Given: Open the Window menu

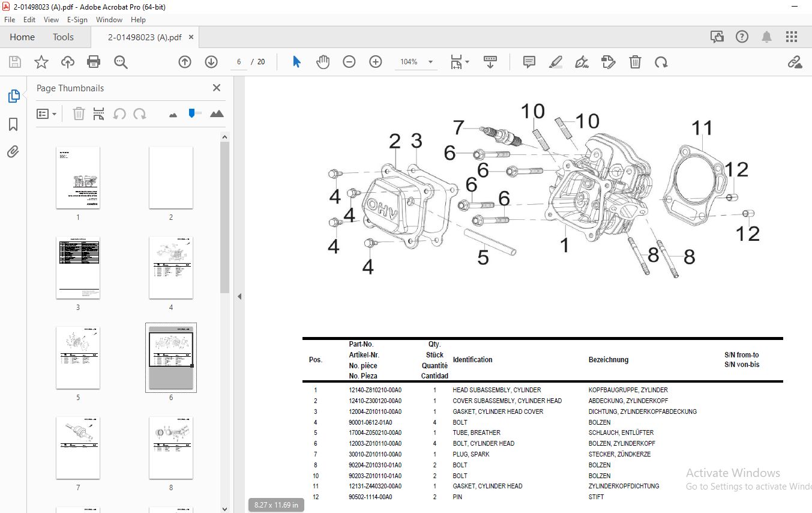Looking at the screenshot, I should pyautogui.click(x=109, y=20).
